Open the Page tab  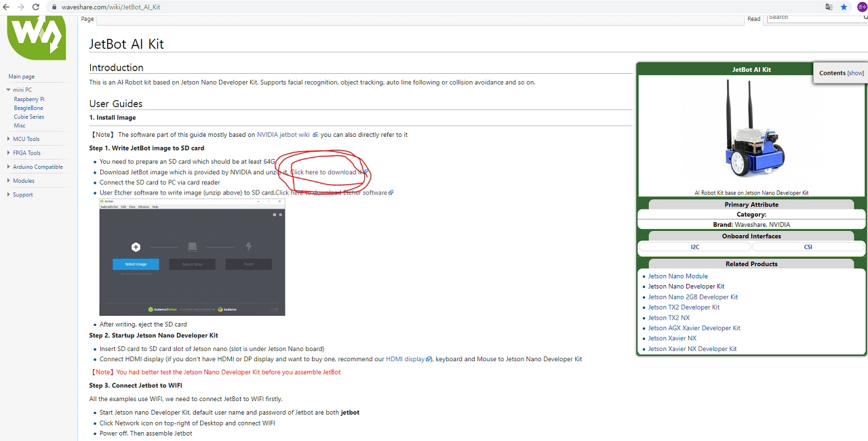87,19
